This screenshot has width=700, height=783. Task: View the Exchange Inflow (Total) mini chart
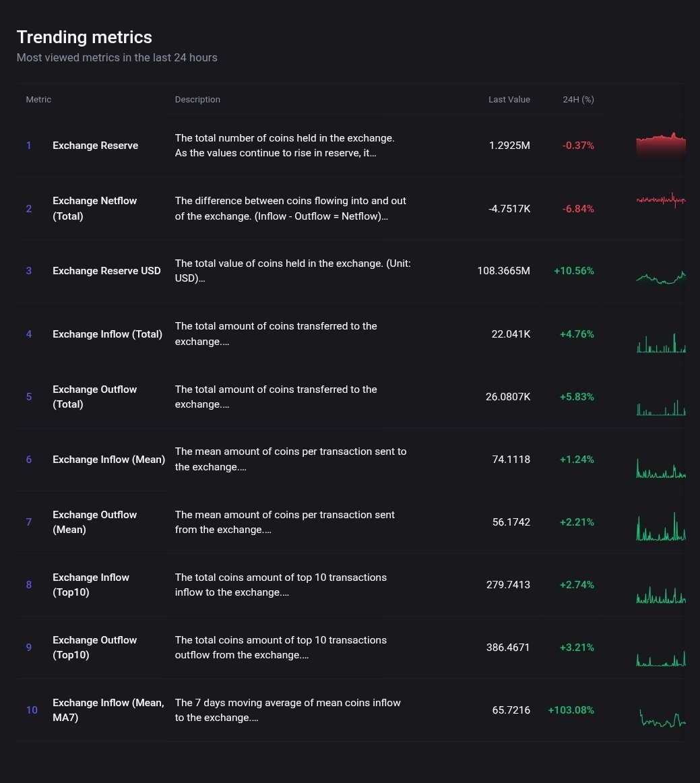coord(660,343)
